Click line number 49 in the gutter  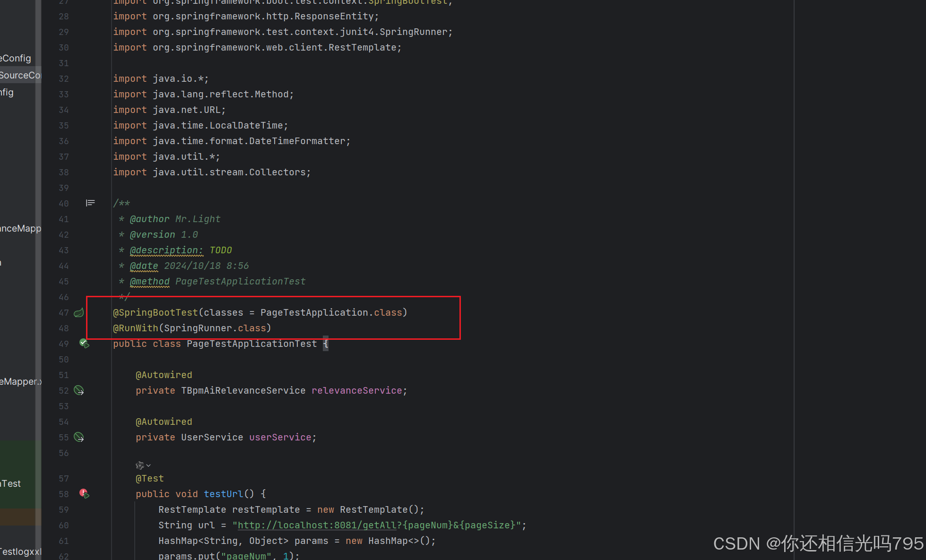[x=64, y=344]
